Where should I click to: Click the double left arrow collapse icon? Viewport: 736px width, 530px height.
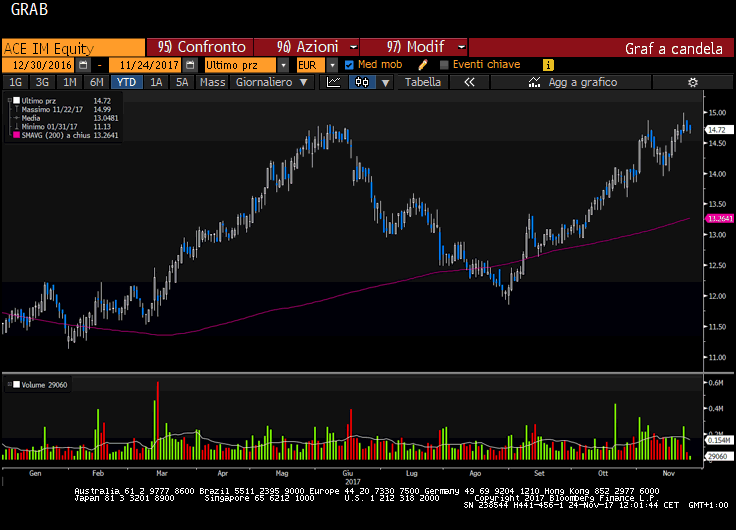pos(468,82)
